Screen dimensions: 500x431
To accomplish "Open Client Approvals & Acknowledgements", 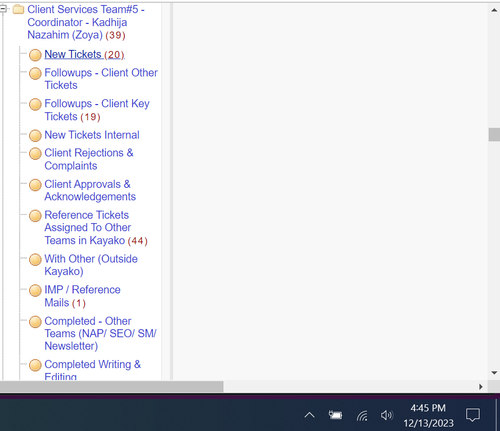I will click(90, 190).
